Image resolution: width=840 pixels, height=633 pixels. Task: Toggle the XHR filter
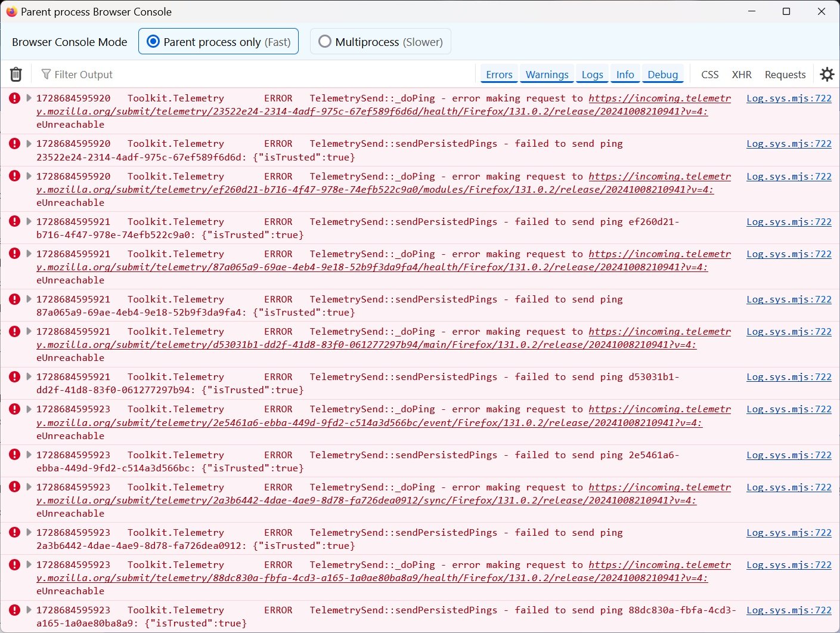pos(742,75)
